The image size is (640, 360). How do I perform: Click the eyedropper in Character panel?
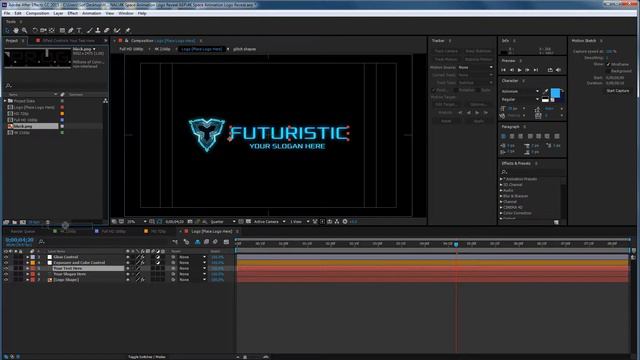[546, 91]
